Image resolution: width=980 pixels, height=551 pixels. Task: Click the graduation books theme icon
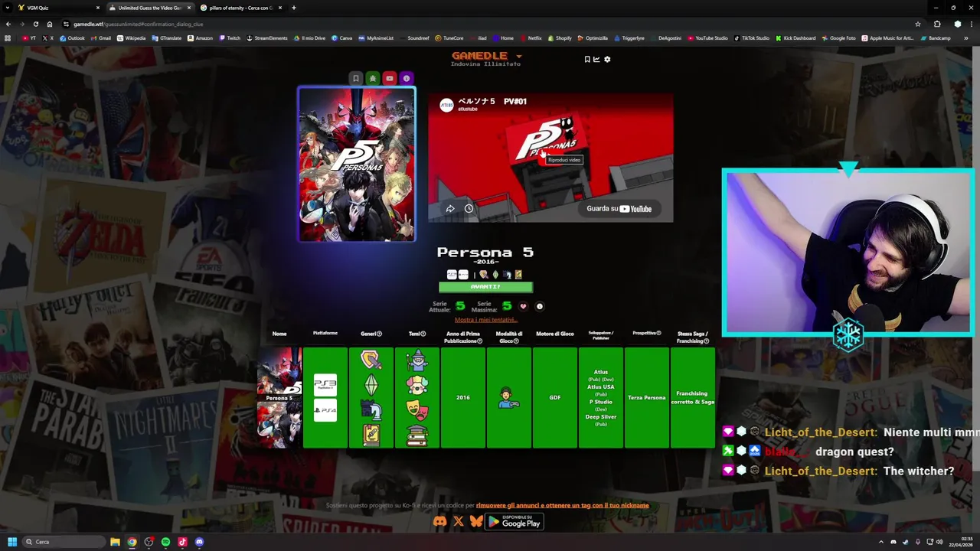(417, 435)
